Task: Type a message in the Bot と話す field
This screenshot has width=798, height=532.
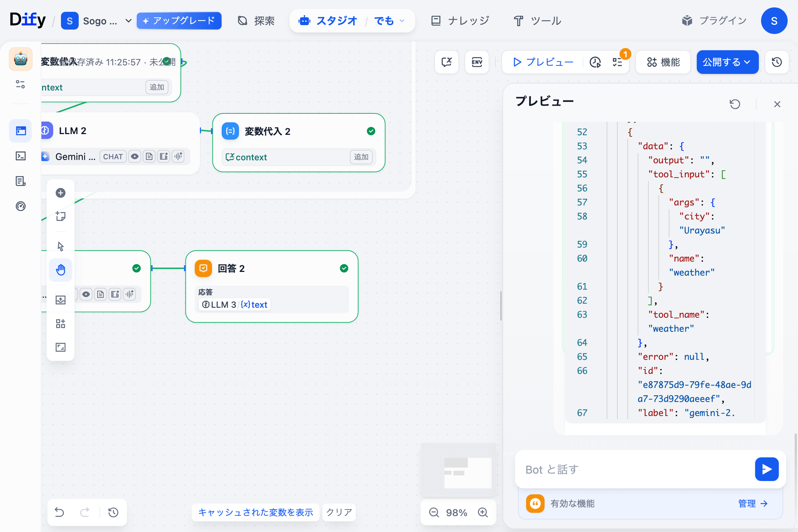Action: tap(628, 469)
